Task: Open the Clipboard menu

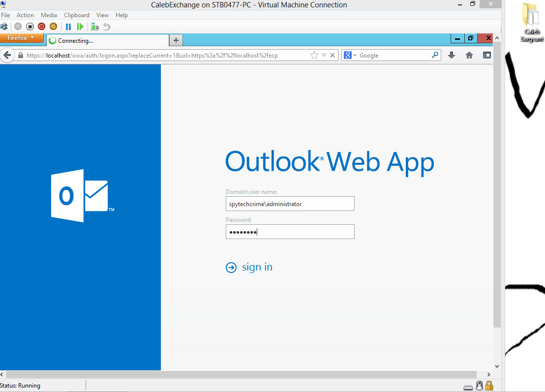Action: 77,15
